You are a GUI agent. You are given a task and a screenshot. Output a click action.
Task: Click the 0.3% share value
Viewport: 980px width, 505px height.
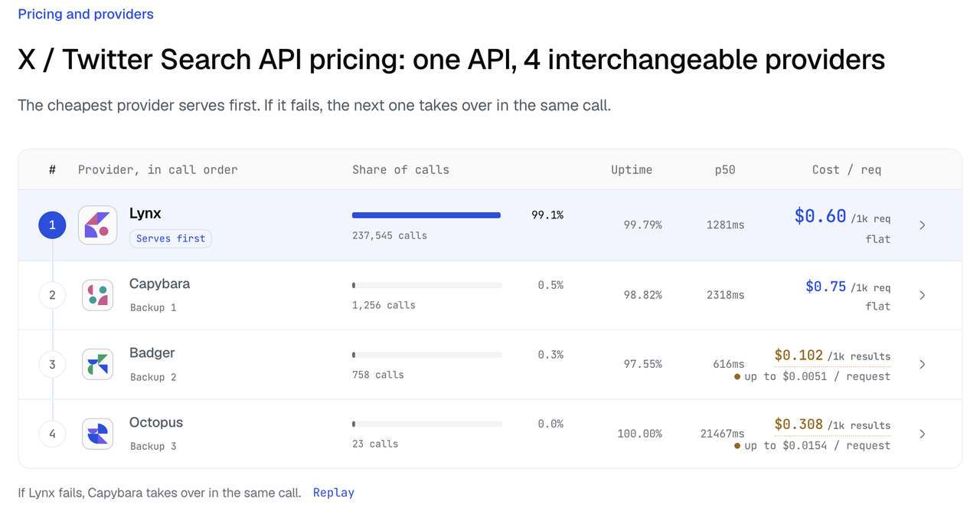tap(550, 355)
